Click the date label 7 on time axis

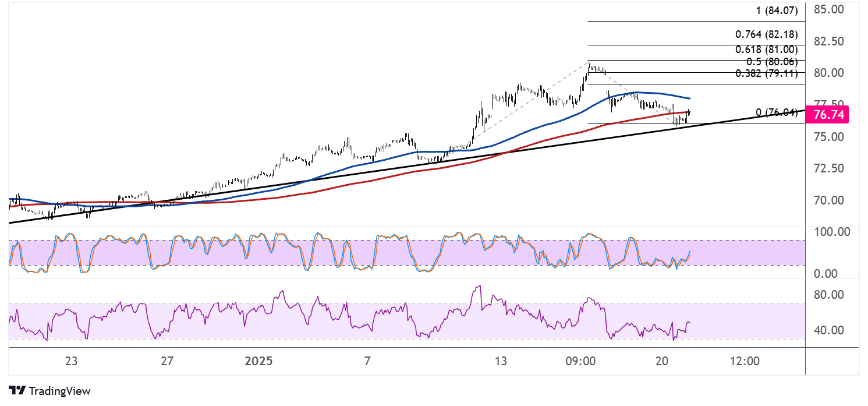(367, 362)
